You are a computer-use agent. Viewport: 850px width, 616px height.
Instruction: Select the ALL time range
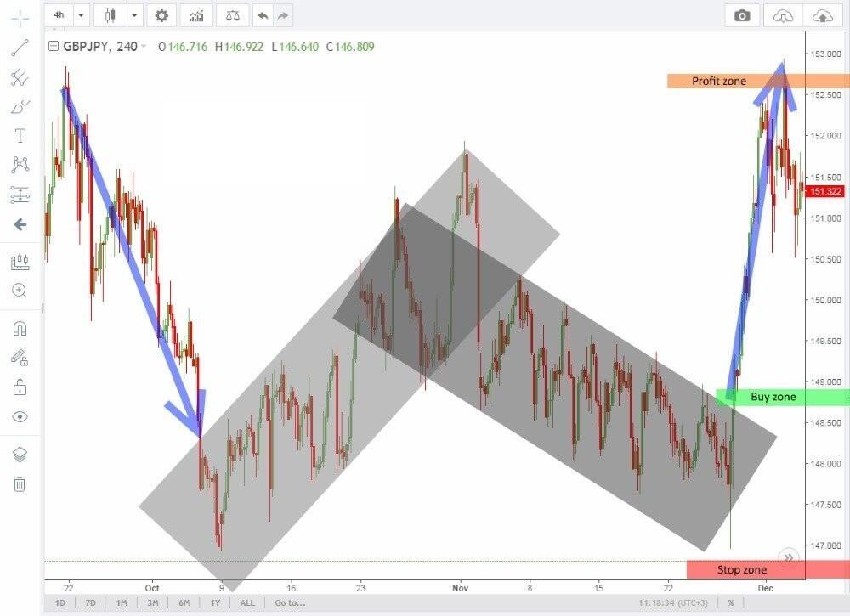tap(247, 603)
